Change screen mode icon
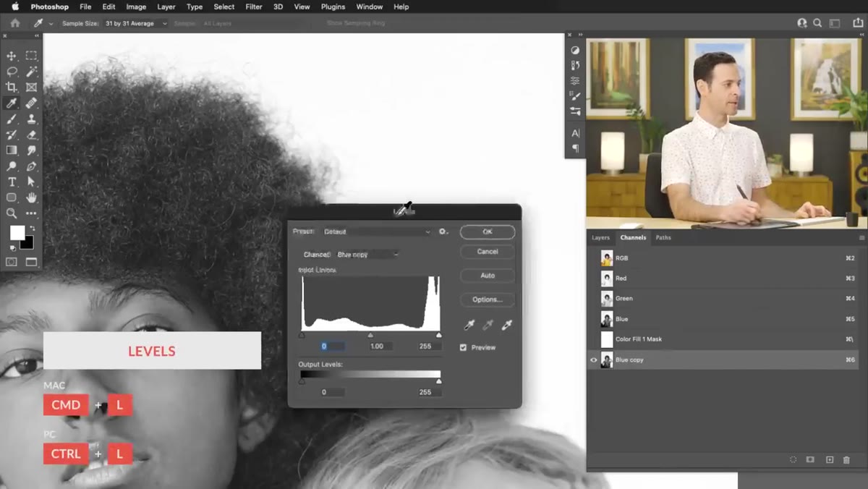 (x=31, y=262)
